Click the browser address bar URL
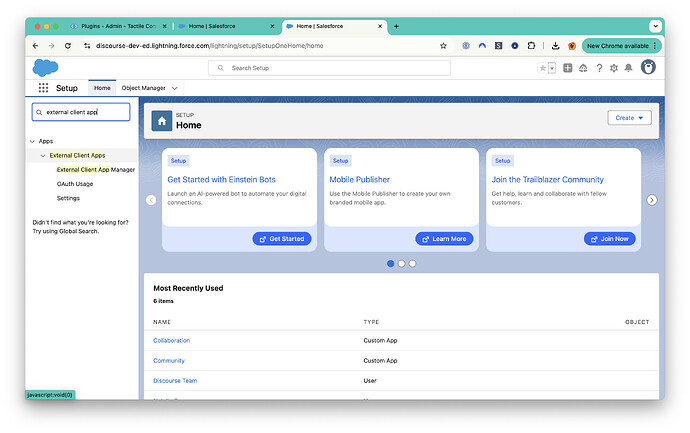This screenshot has width=690, height=433. pyautogui.click(x=209, y=46)
